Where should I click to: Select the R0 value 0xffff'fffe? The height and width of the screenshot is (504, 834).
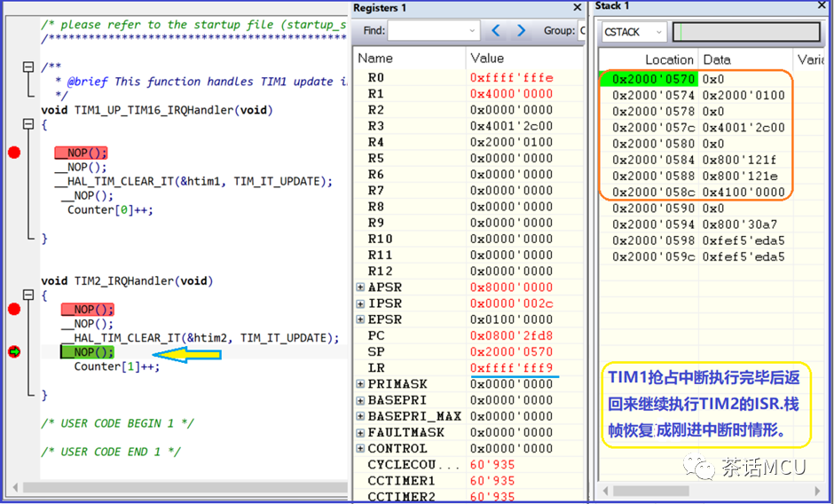pos(512,78)
